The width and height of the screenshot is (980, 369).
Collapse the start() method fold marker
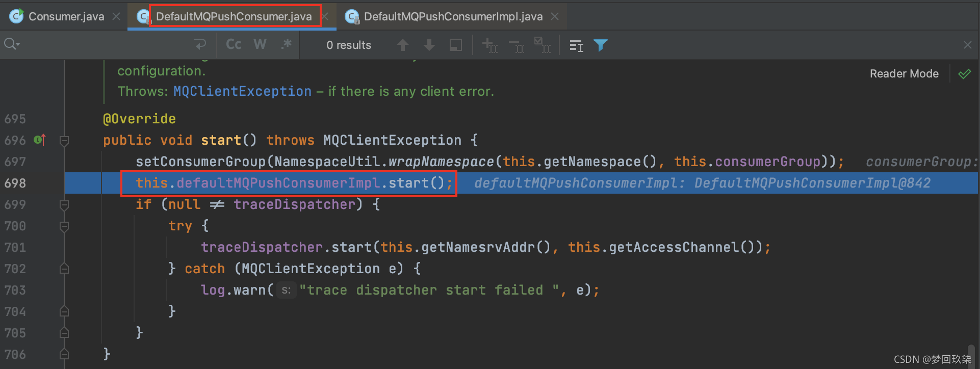coord(64,141)
